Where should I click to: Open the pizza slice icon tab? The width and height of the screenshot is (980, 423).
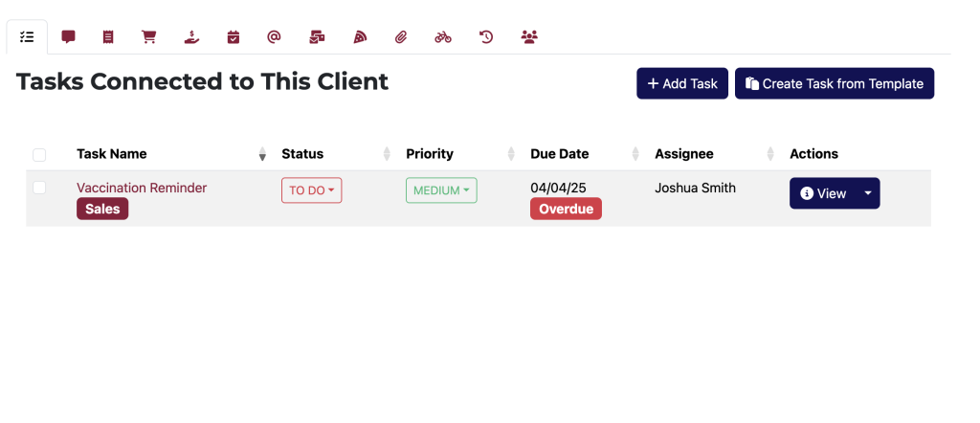tap(360, 37)
